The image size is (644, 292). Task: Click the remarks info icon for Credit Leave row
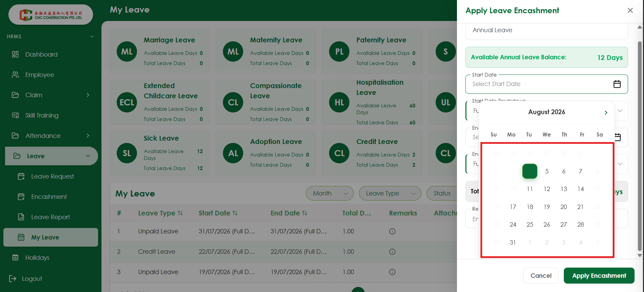pyautogui.click(x=392, y=252)
